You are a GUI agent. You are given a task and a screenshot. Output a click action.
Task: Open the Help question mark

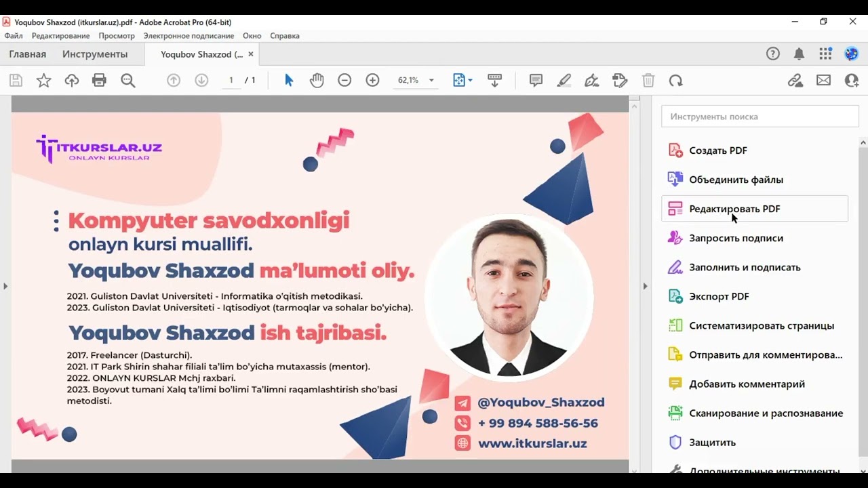coord(773,54)
